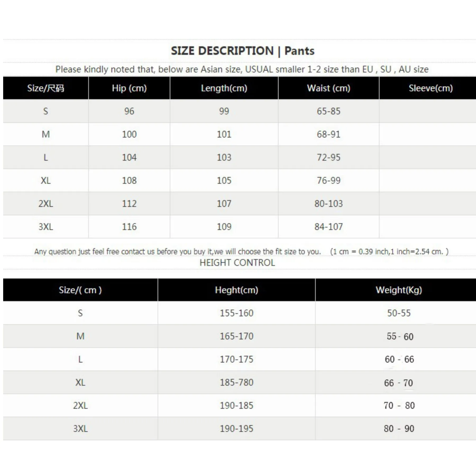Image resolution: width=476 pixels, height=476 pixels.
Task: Select the 155-160 height range
Action: pos(236,313)
